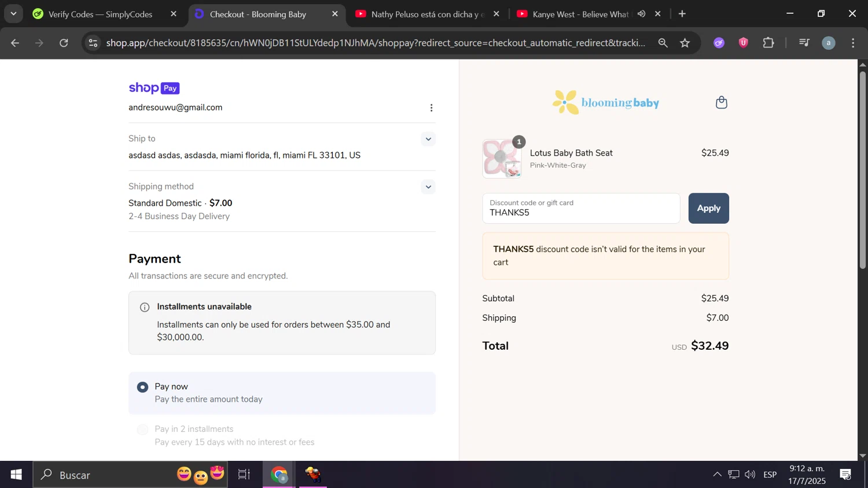Screen dimensions: 868x488
Task: Click the Subtotal $25.49 value
Action: [x=715, y=298]
